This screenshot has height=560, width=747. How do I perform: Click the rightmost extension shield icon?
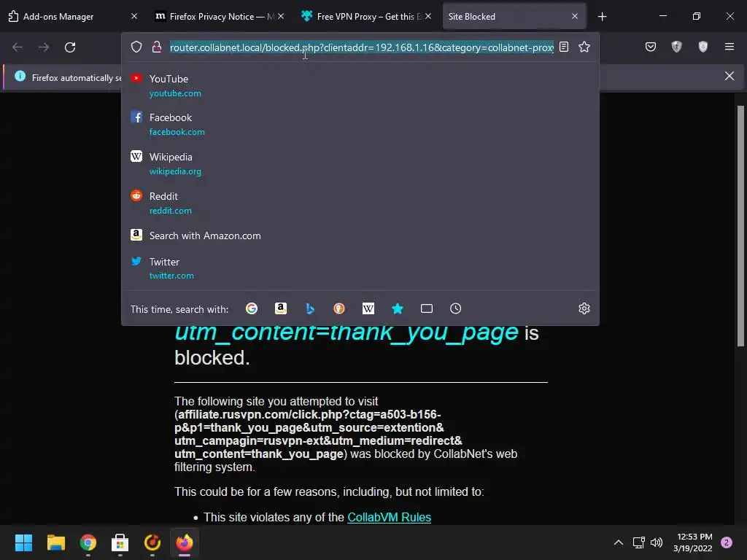703,47
